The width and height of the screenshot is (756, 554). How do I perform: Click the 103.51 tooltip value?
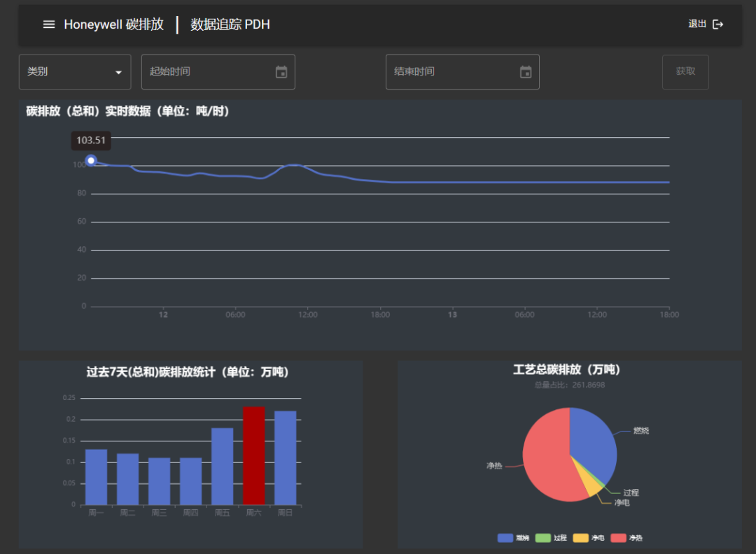point(90,140)
